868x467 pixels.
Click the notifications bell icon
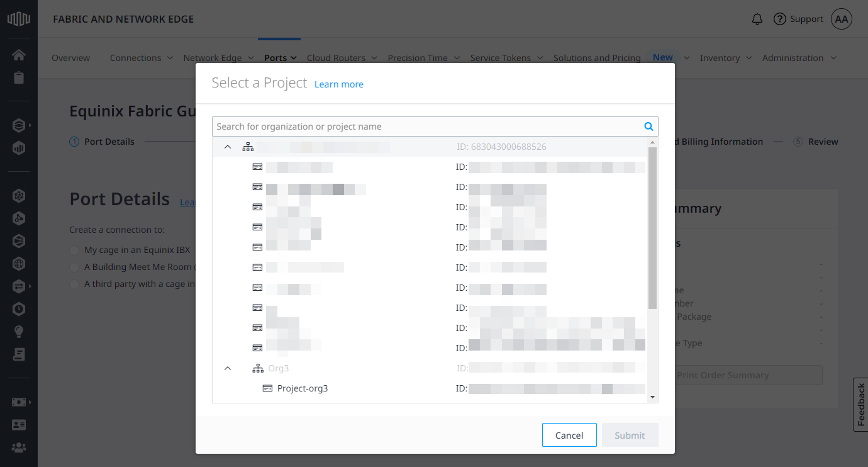757,19
